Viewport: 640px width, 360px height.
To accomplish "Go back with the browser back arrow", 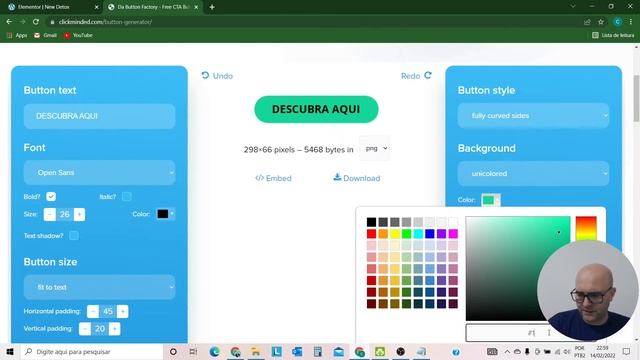I will (x=9, y=22).
